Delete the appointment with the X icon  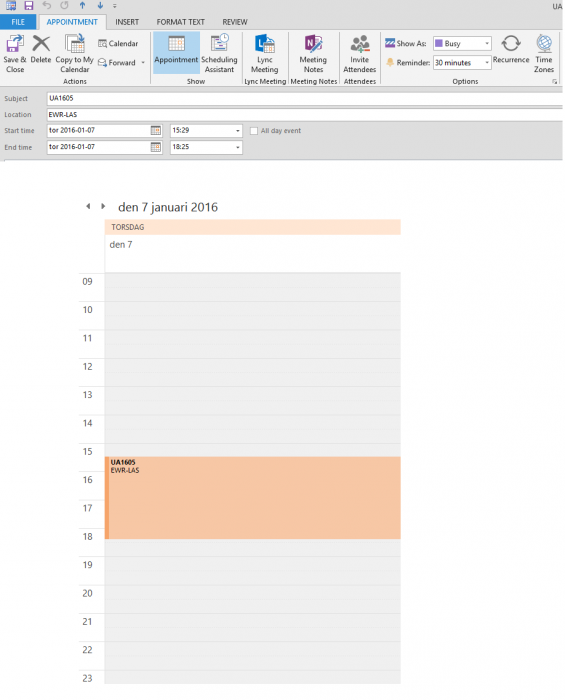tap(41, 44)
